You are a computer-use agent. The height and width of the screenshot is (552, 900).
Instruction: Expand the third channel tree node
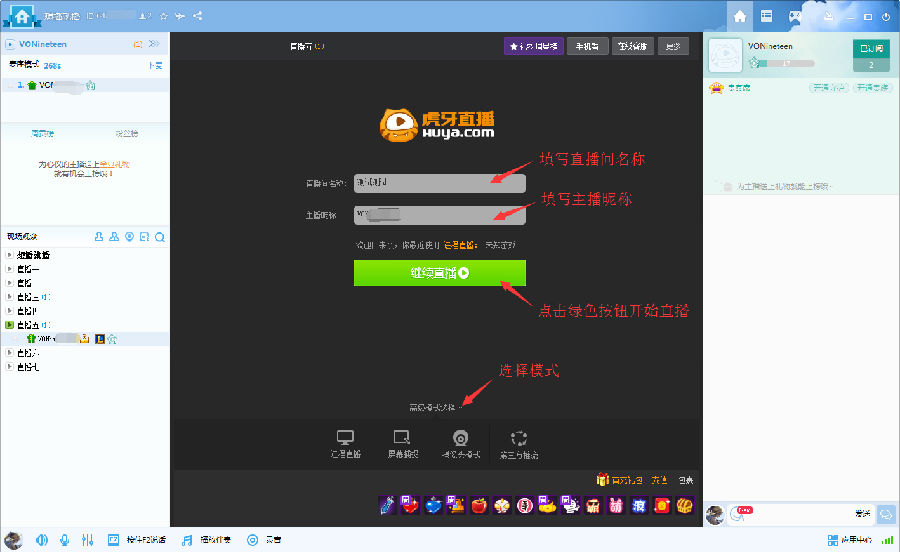click(9, 282)
